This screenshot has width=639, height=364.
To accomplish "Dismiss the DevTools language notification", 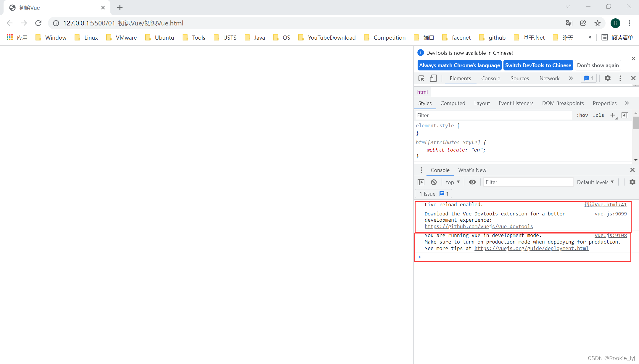I will pos(633,59).
